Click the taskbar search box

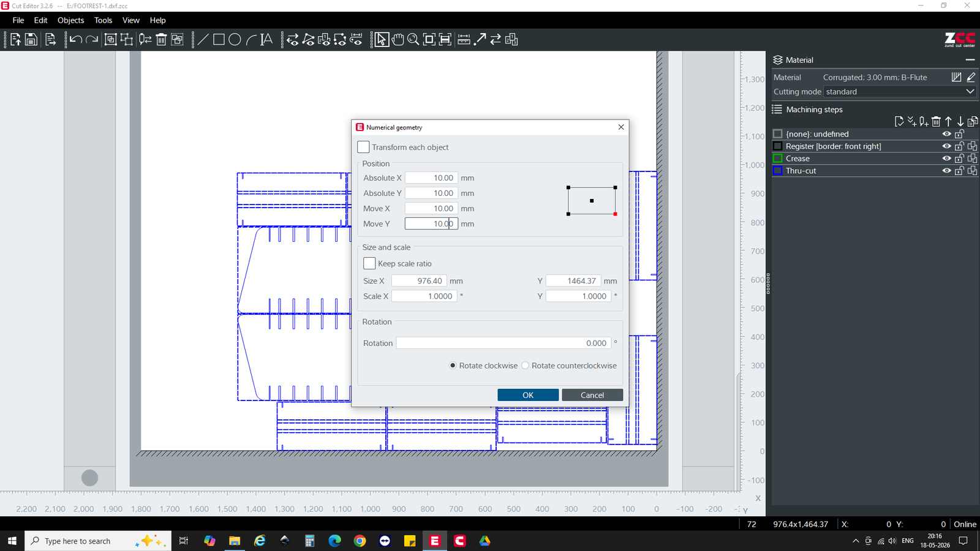tap(98, 541)
